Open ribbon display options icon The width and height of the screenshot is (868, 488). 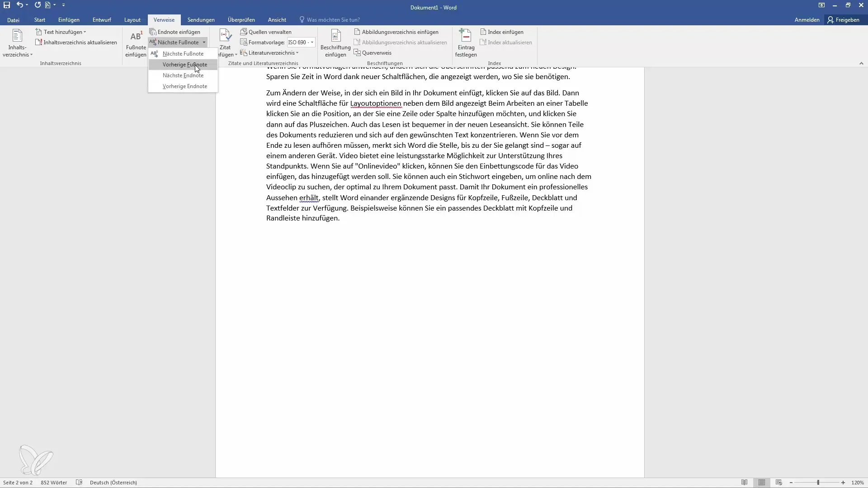tap(821, 5)
